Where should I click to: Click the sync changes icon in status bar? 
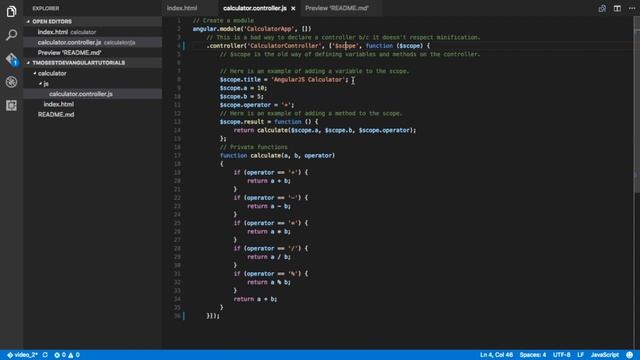[x=45, y=355]
